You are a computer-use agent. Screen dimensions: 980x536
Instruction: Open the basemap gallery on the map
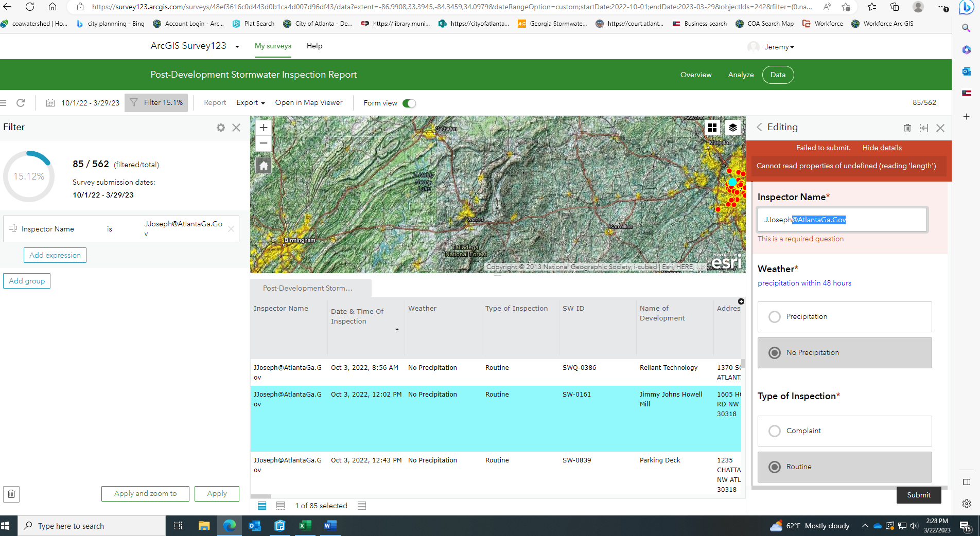pyautogui.click(x=713, y=127)
